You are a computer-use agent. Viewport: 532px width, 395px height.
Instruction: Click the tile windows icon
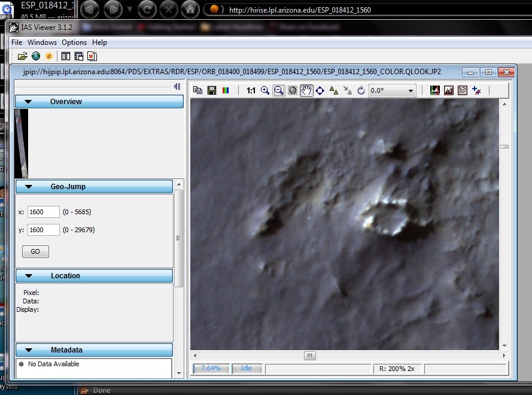click(66, 56)
